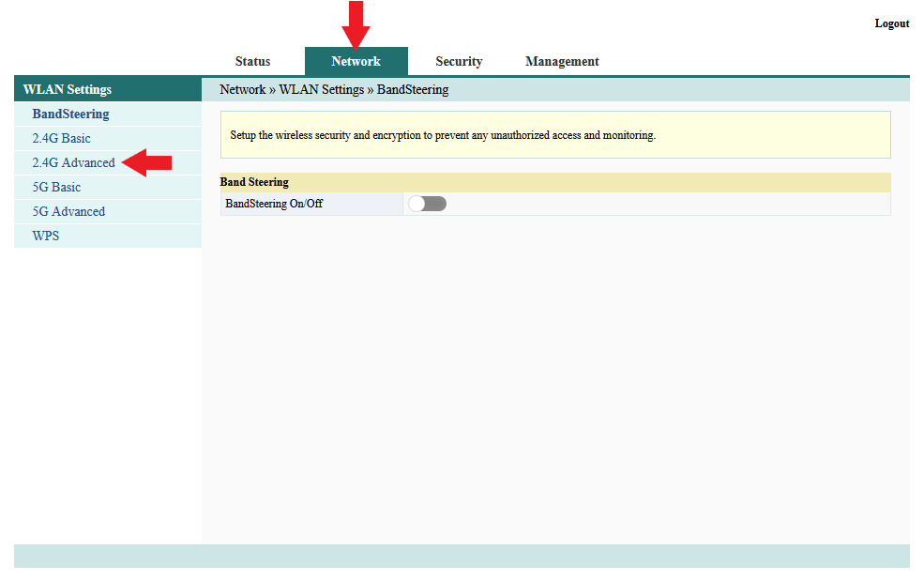Select BandSteering in the sidebar
Image resolution: width=924 pixels, height=580 pixels.
tap(70, 114)
